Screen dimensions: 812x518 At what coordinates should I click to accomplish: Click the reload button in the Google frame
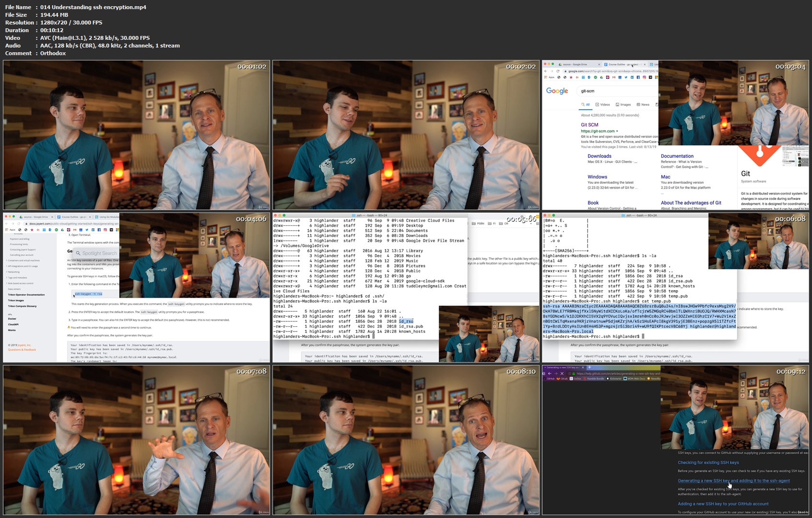(x=558, y=71)
